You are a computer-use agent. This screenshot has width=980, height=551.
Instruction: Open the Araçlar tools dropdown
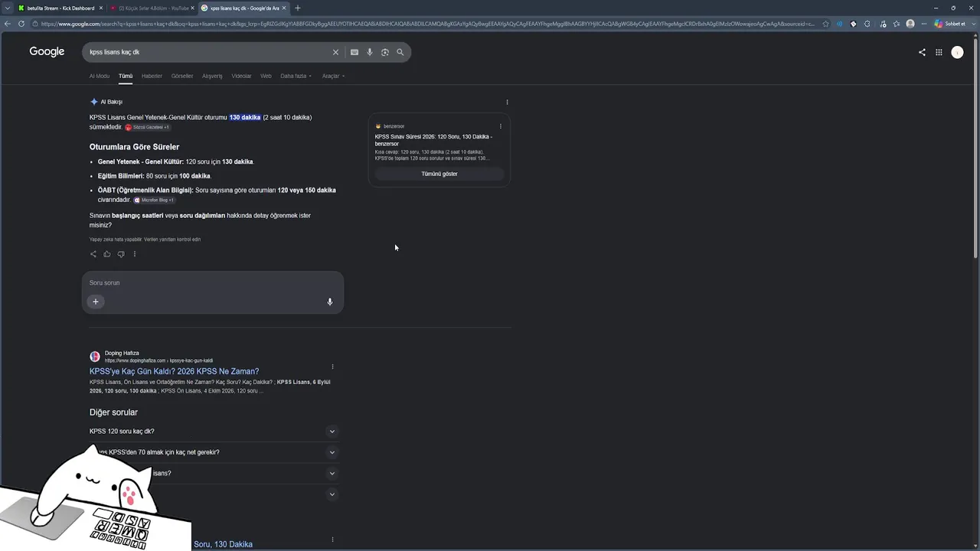click(x=333, y=76)
